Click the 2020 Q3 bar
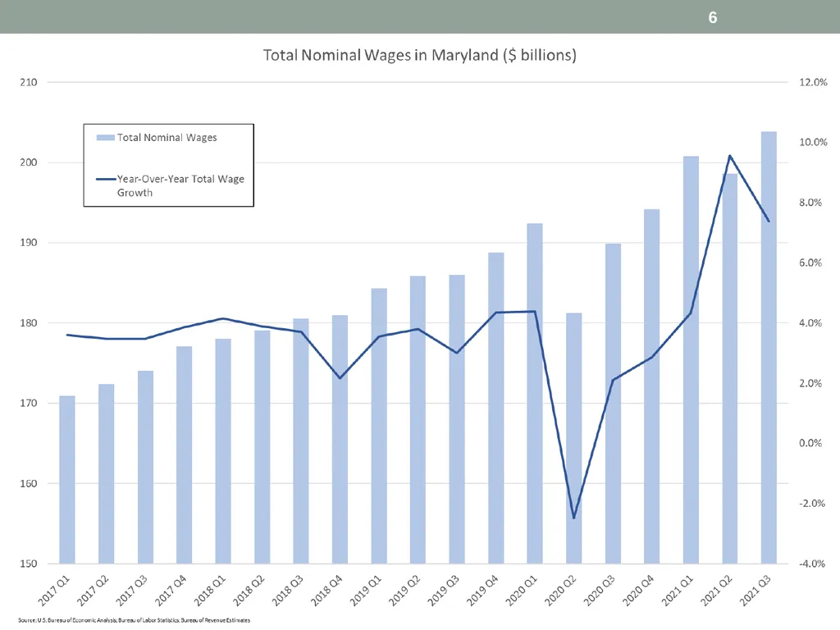 [613, 404]
